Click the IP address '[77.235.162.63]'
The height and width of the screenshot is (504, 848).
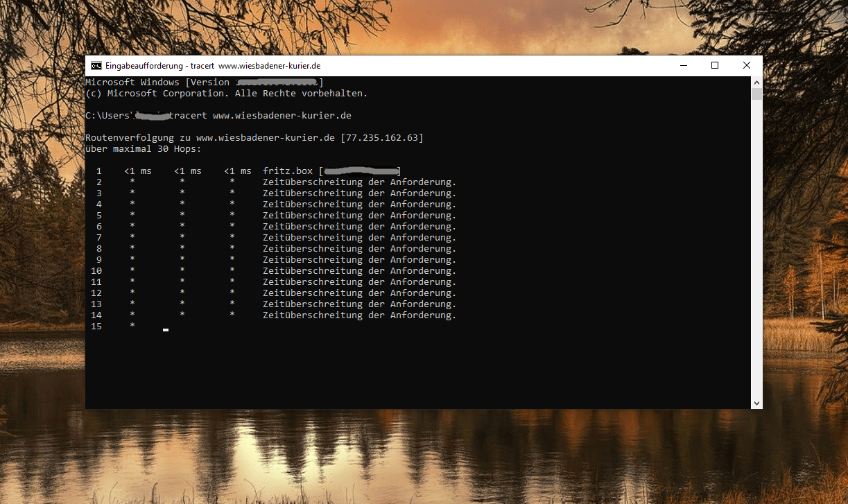pyautogui.click(x=382, y=137)
